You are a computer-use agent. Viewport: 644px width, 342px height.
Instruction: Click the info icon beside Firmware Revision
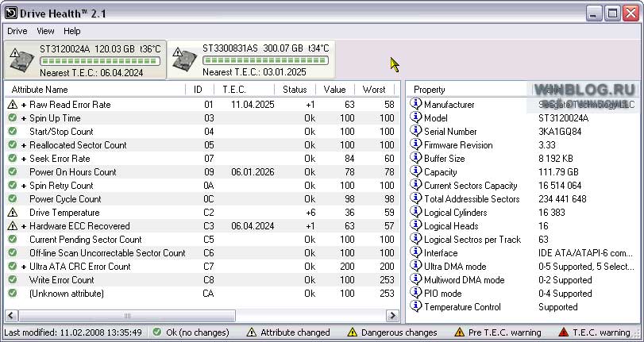click(415, 144)
